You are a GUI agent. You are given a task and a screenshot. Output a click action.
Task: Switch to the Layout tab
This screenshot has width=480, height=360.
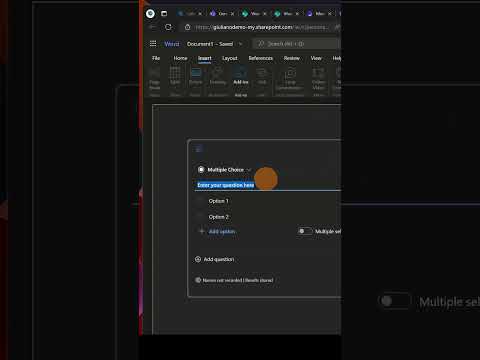point(230,58)
